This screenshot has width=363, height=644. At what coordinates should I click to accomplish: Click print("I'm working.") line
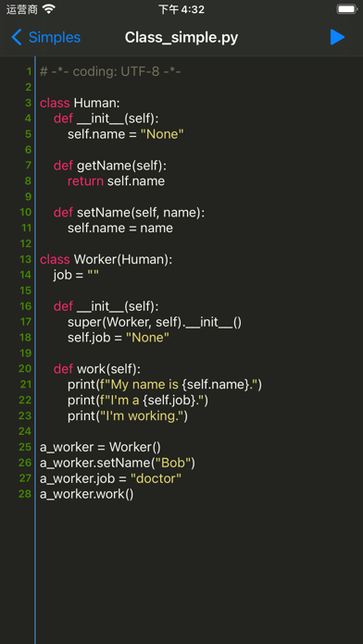(128, 416)
